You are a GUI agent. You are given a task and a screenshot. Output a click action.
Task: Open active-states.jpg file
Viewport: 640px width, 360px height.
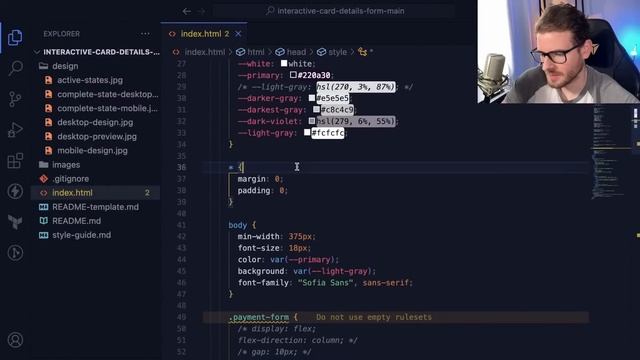click(90, 80)
